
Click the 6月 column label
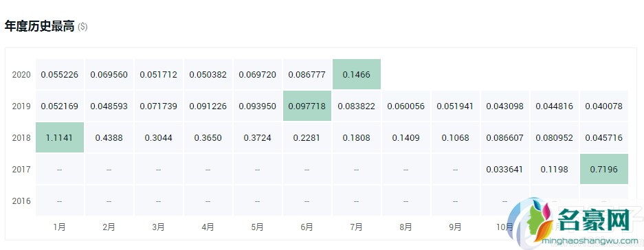307,227
